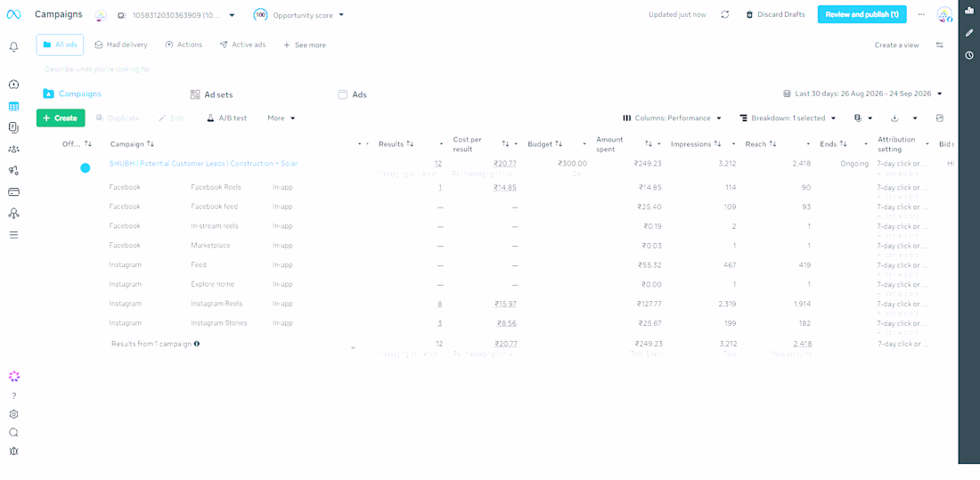The height and width of the screenshot is (480, 980).
Task: Open the Help question mark icon
Action: pos(13,395)
